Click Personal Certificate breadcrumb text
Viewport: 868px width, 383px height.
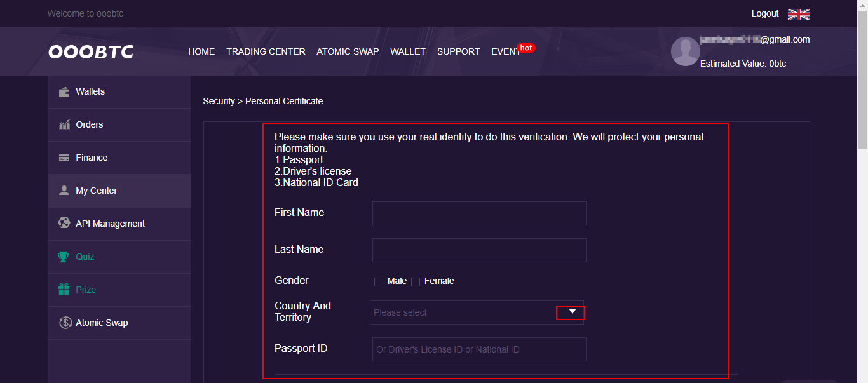[x=284, y=101]
